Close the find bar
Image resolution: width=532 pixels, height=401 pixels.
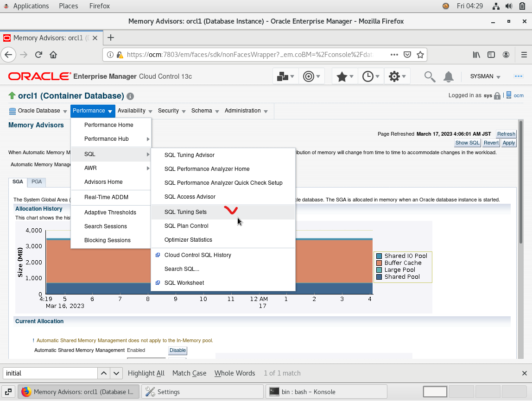[524, 373]
